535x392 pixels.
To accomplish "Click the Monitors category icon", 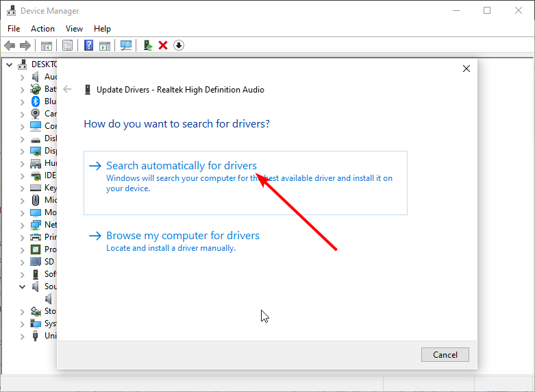I will 36,212.
